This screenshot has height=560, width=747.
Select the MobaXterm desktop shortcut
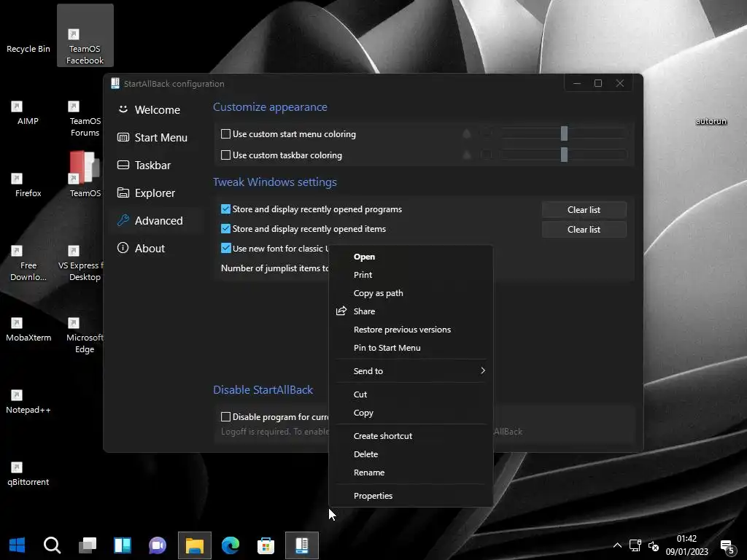[x=28, y=330]
